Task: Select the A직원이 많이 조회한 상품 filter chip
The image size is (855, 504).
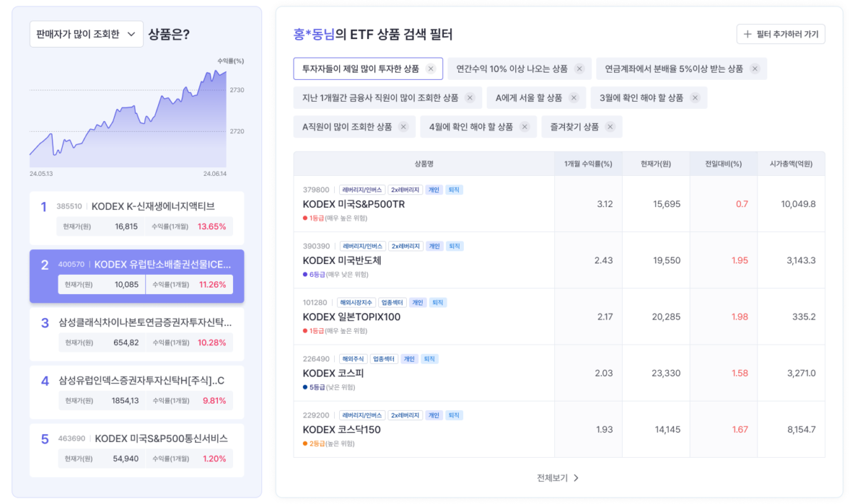Action: click(347, 127)
